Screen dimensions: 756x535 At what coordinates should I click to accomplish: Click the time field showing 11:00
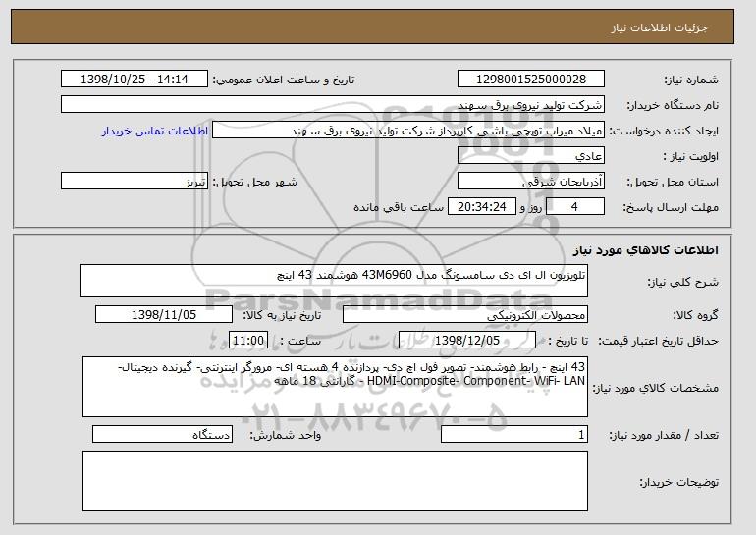(x=248, y=341)
